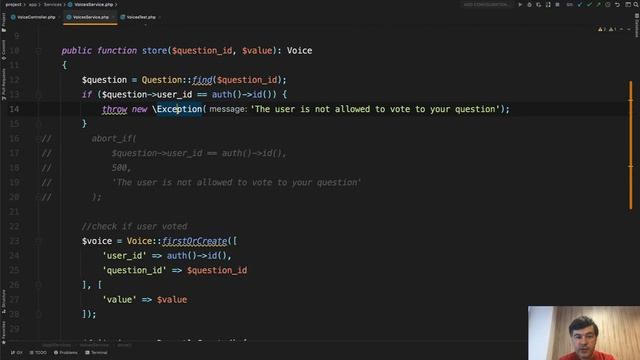Collapse the if block fold marker at line 13
This screenshot has width=640, height=360.
pos(38,95)
